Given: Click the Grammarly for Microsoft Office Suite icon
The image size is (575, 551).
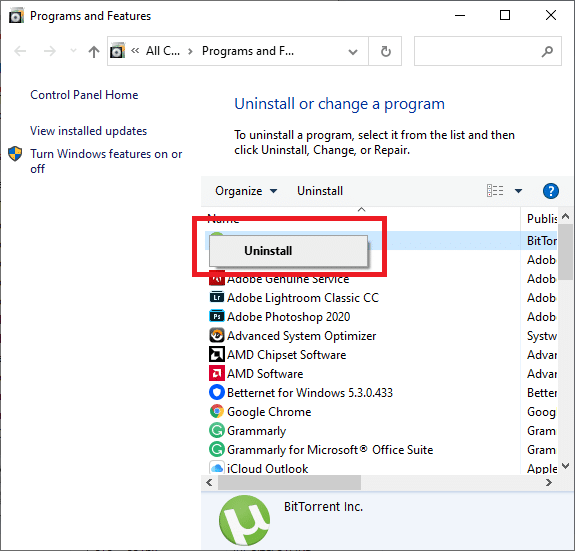Looking at the screenshot, I should (217, 449).
